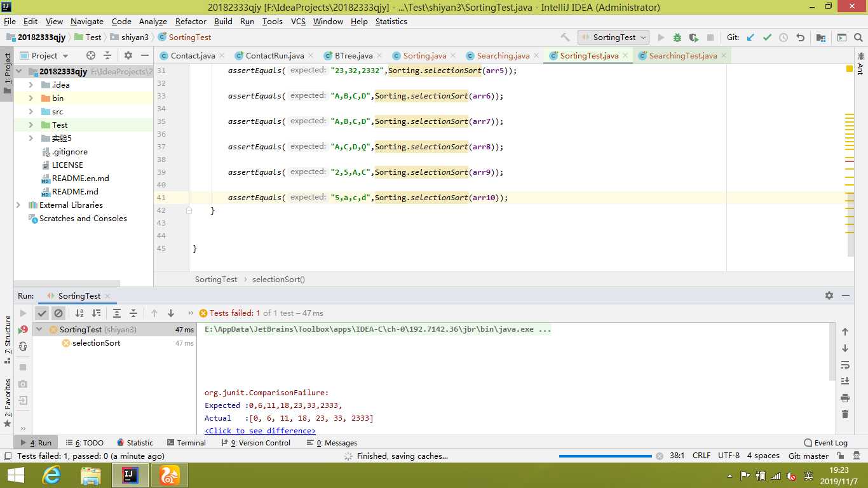Open the Event Log

(x=825, y=442)
